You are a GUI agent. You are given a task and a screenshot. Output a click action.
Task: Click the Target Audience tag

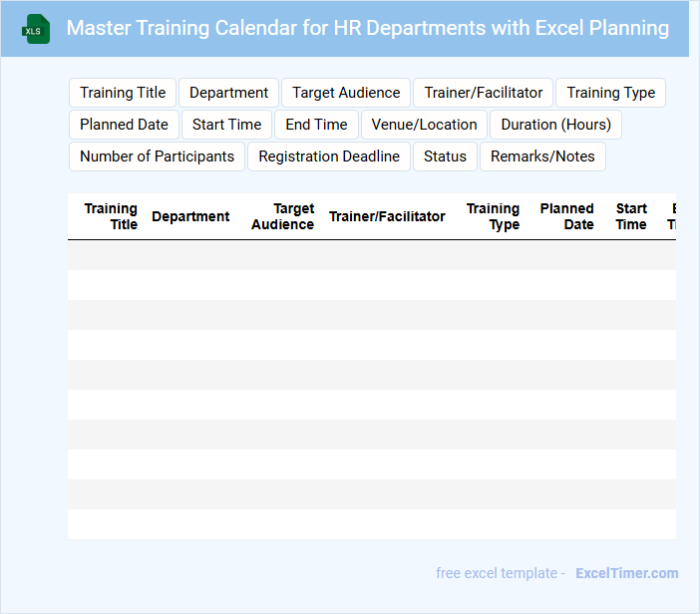pyautogui.click(x=346, y=93)
